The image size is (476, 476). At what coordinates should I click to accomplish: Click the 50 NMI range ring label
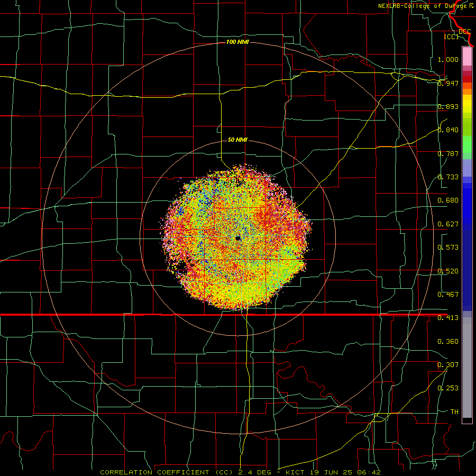click(x=237, y=140)
